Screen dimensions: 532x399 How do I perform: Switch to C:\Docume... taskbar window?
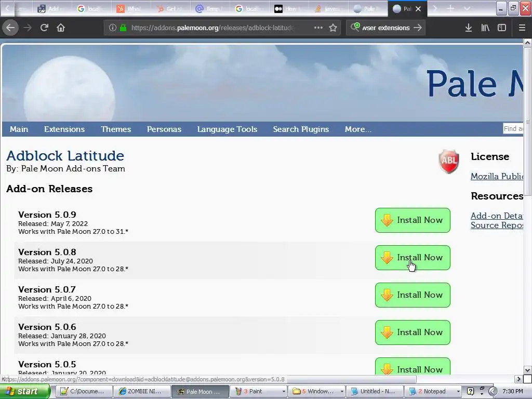84,392
